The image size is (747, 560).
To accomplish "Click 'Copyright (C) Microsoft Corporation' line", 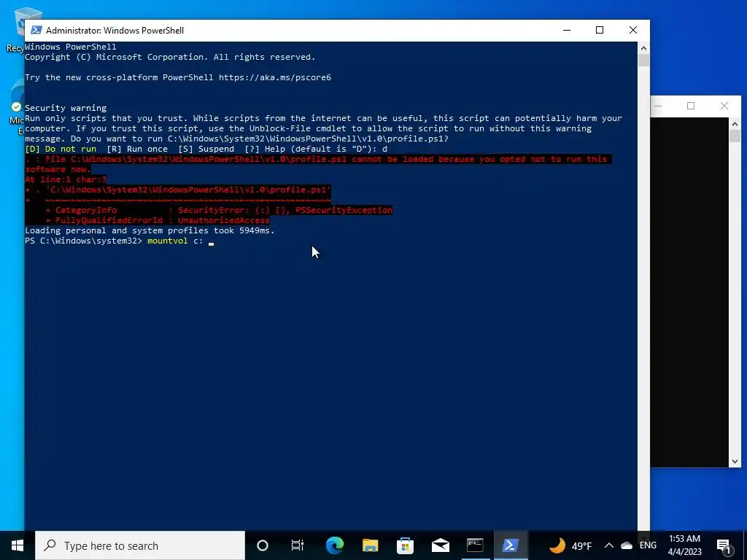I will point(170,57).
